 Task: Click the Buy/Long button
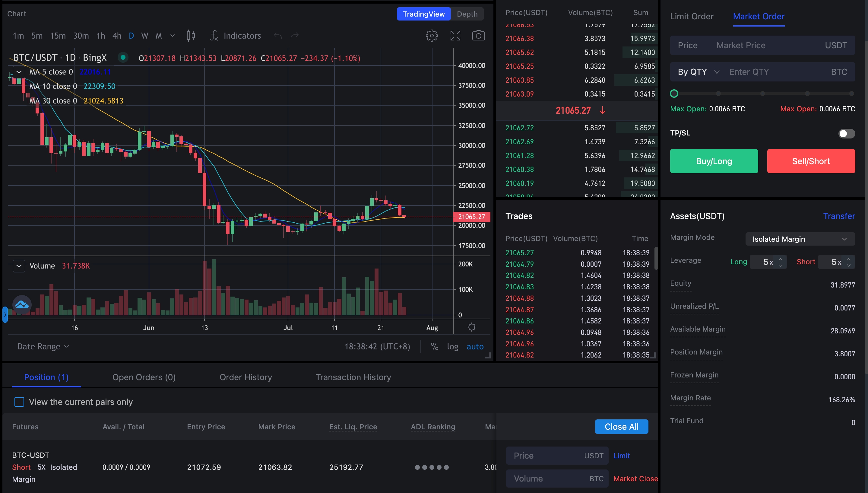click(714, 161)
